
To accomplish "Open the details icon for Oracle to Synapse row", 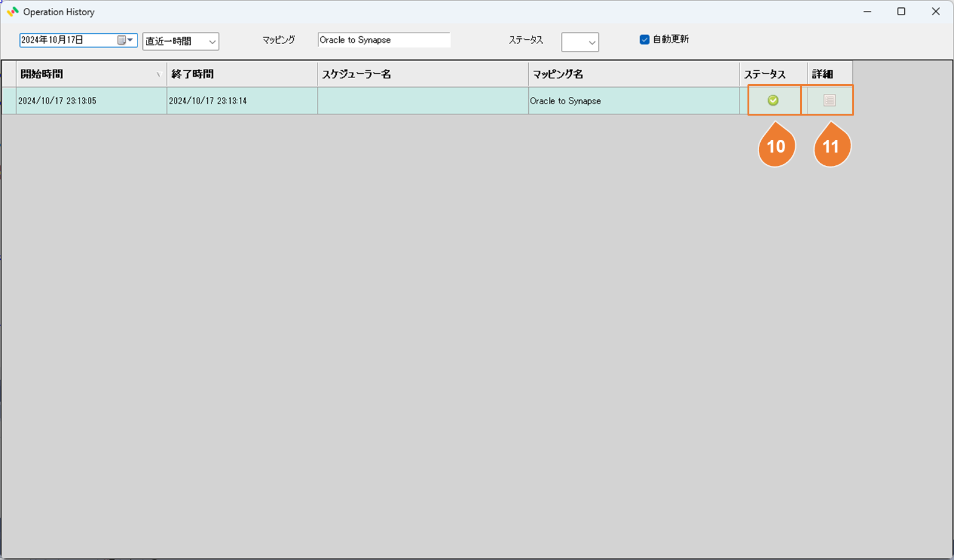I will click(830, 100).
